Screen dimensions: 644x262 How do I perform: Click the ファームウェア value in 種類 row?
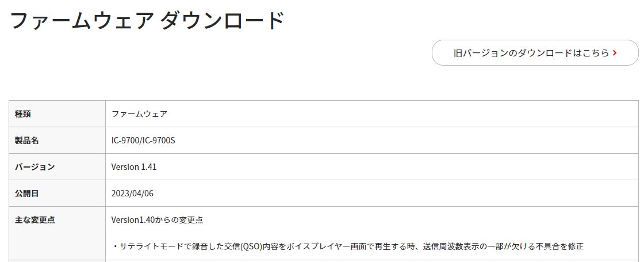pyautogui.click(x=139, y=114)
